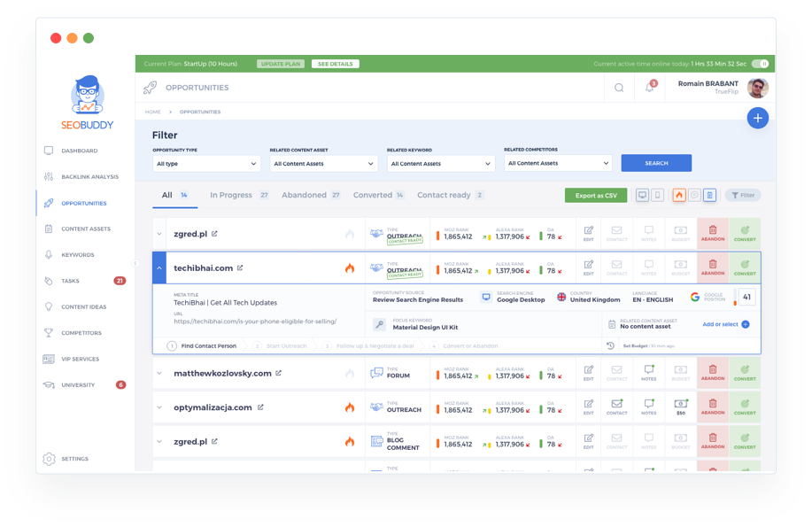
Task: Open the Keywords section
Action: click(x=69, y=254)
